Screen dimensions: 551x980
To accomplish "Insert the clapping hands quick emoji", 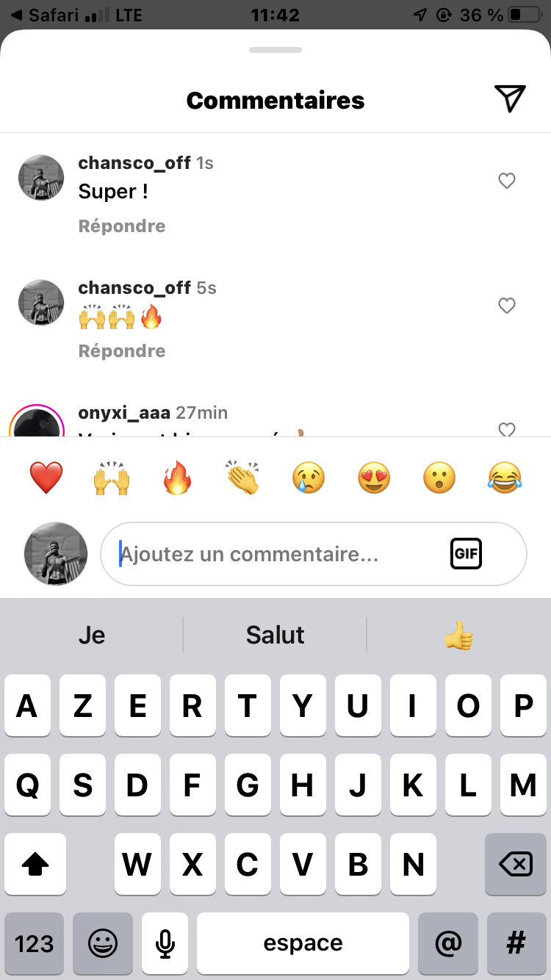I will pos(243,479).
